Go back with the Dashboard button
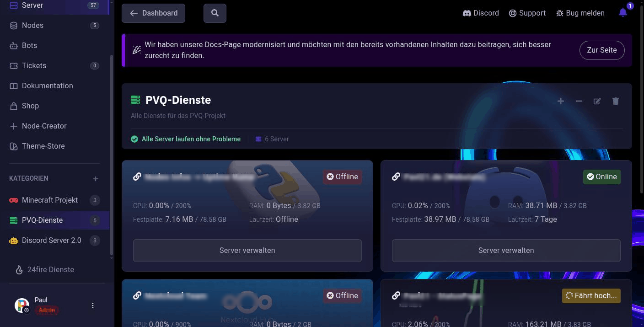The width and height of the screenshot is (644, 327). pos(153,13)
